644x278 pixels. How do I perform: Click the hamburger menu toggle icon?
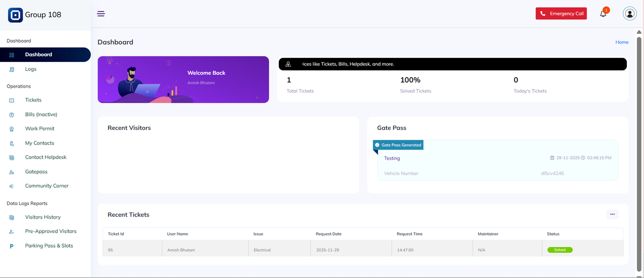tap(101, 14)
